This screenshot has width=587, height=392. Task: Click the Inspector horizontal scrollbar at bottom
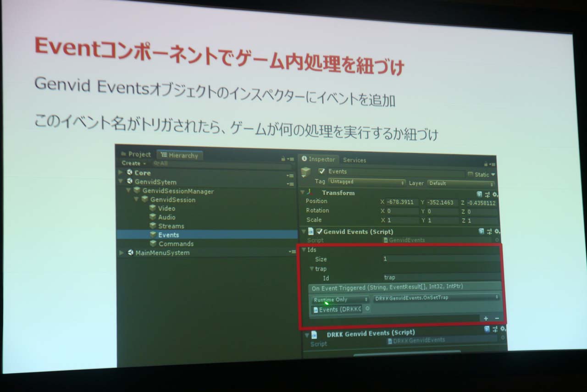pyautogui.click(x=407, y=353)
